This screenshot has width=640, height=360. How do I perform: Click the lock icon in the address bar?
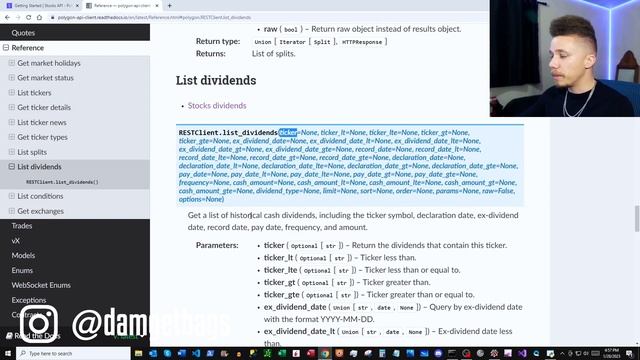[x=52, y=18]
